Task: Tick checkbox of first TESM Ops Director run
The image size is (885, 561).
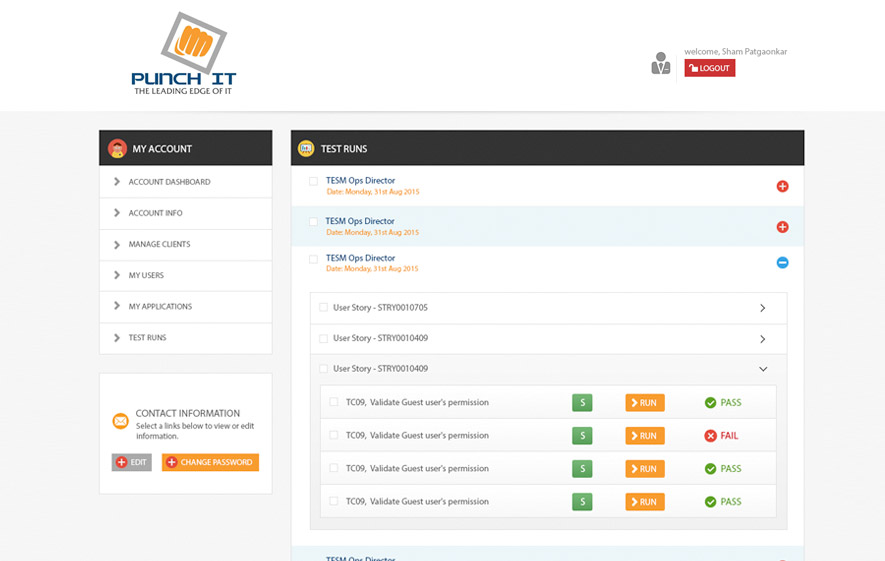Action: pos(313,182)
